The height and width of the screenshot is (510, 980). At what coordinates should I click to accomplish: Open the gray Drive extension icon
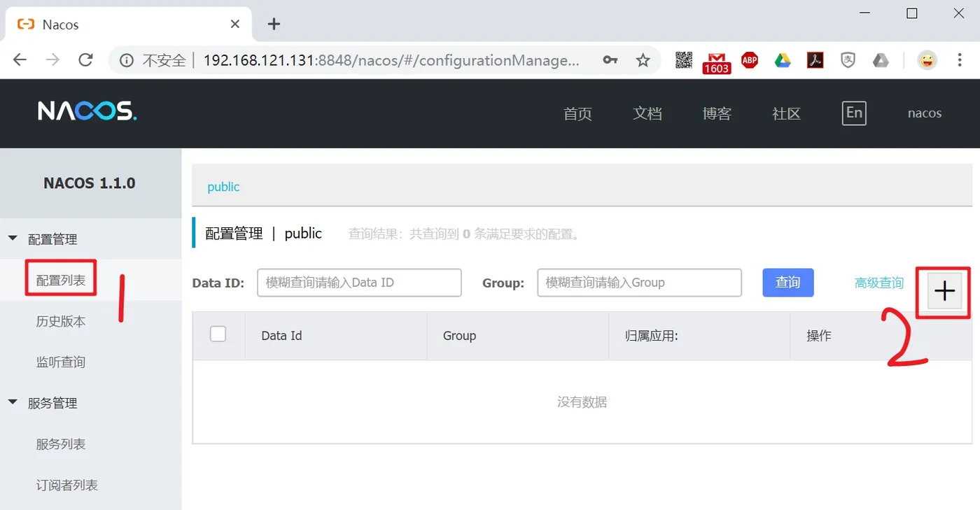[881, 60]
